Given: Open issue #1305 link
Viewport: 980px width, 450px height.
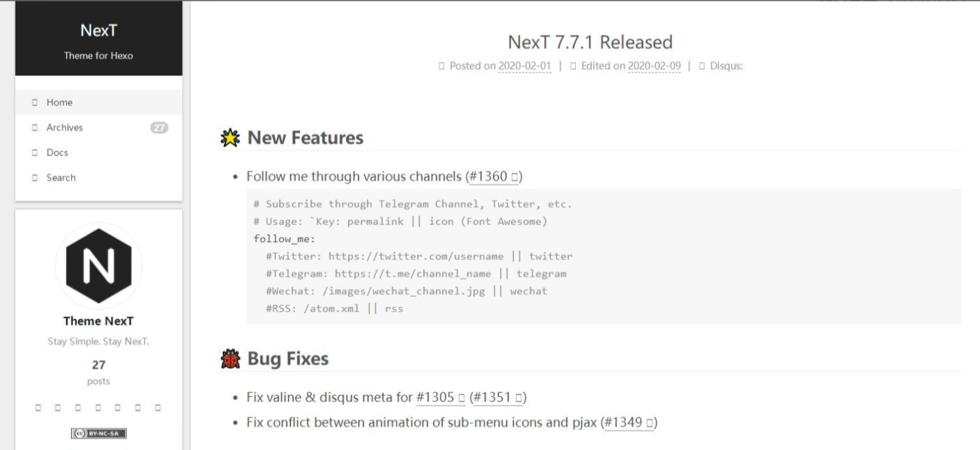Looking at the screenshot, I should tap(440, 397).
